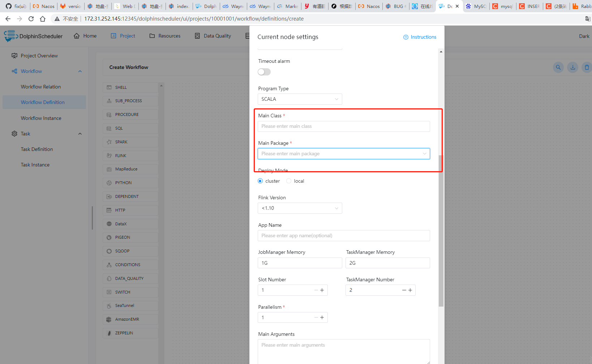Image resolution: width=592 pixels, height=364 pixels.
Task: Select the DataX task type icon
Action: 109,224
